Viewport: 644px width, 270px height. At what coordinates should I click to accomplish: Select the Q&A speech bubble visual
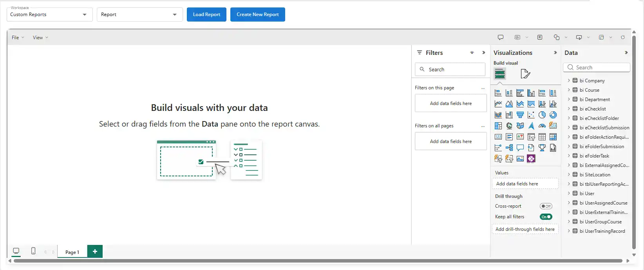520,148
